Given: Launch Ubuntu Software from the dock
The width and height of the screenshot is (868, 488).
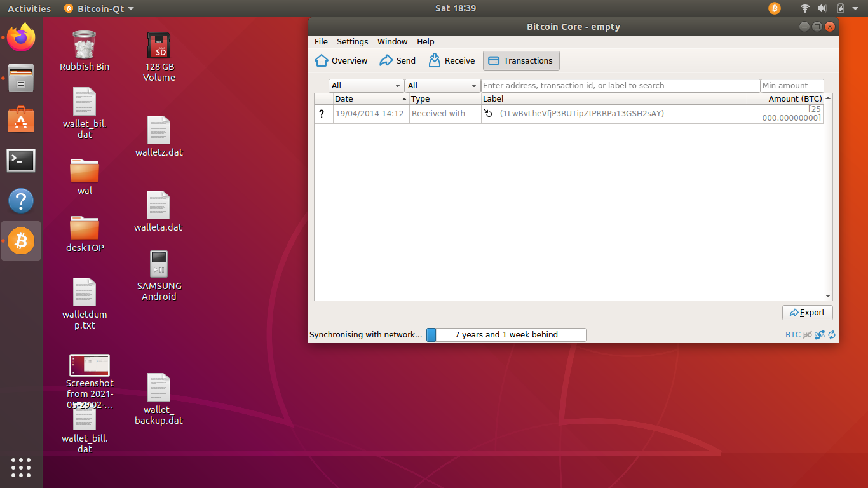Looking at the screenshot, I should click(21, 119).
